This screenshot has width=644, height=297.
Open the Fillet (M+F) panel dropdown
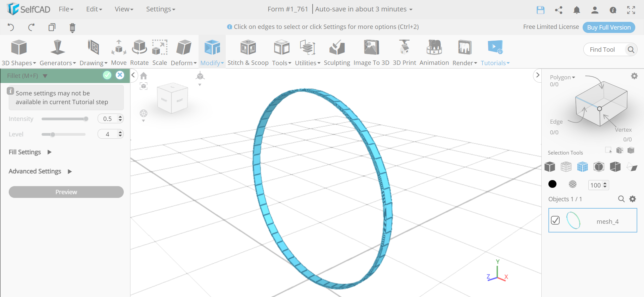pyautogui.click(x=45, y=76)
